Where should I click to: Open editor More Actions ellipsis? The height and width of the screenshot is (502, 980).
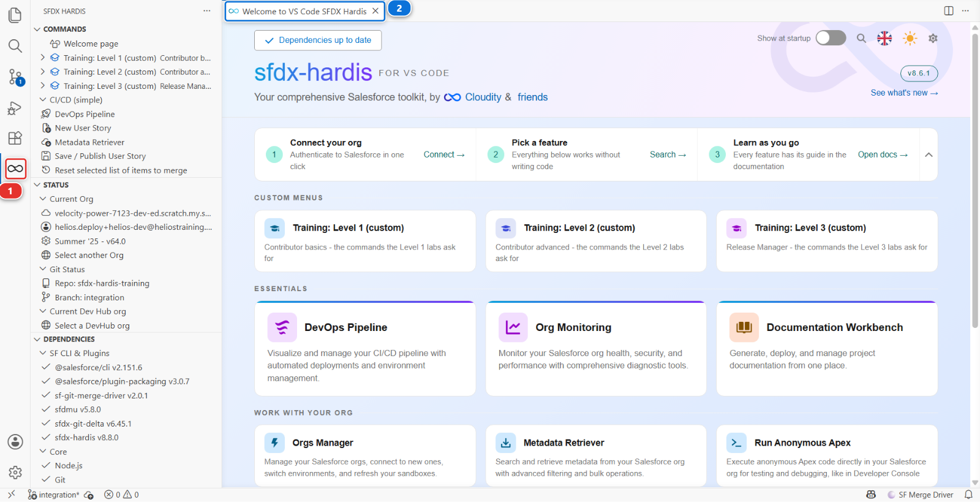click(x=965, y=10)
